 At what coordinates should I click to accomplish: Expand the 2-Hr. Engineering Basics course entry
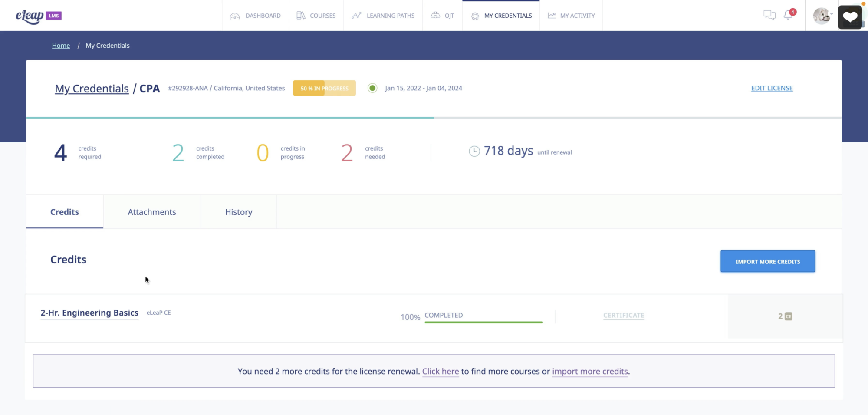(x=89, y=313)
